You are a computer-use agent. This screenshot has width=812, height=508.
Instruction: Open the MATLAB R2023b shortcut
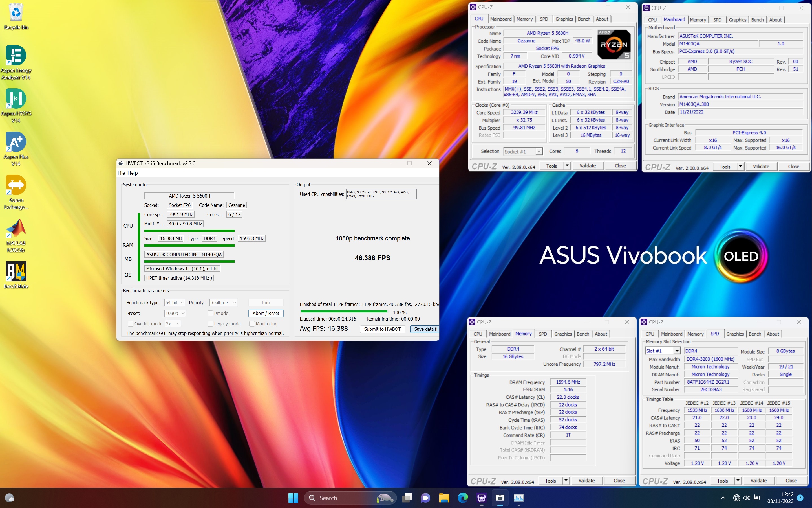(16, 235)
